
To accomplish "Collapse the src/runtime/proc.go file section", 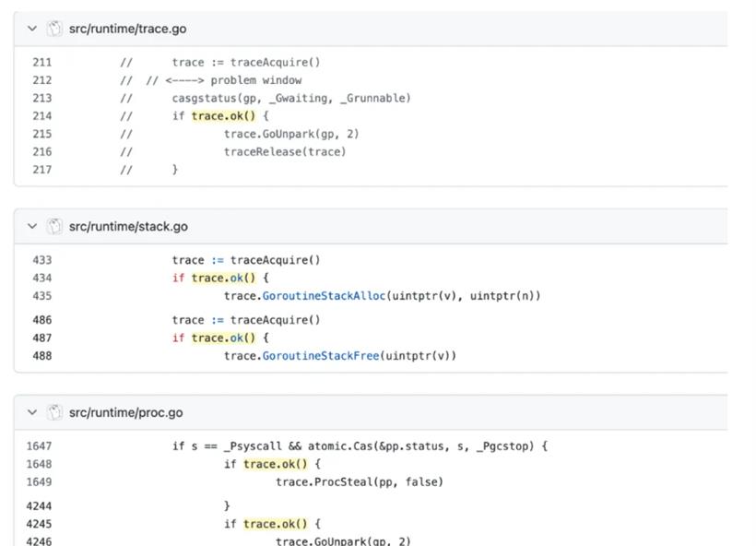I will click(32, 412).
